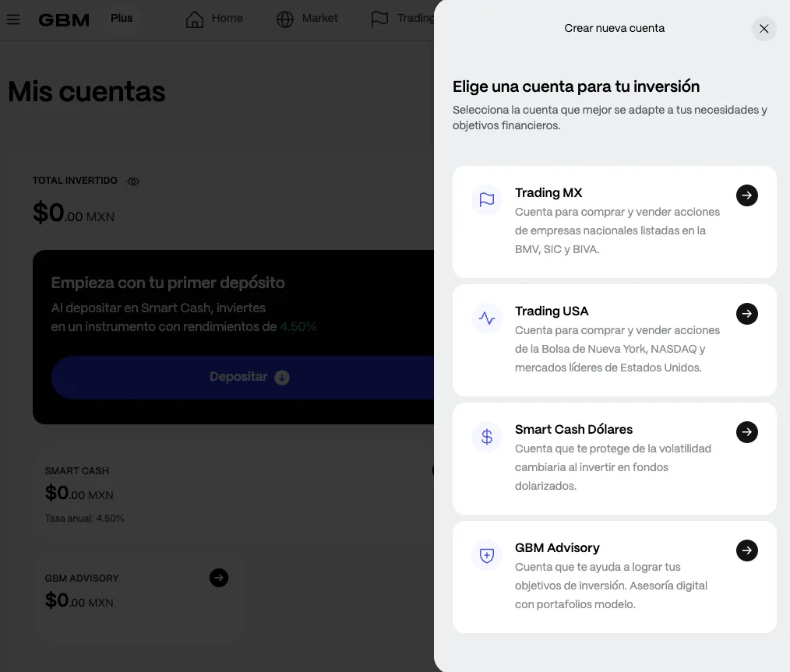Click the Smart Cash Dólares dollar icon
Image resolution: width=790 pixels, height=672 pixels.
coord(487,436)
